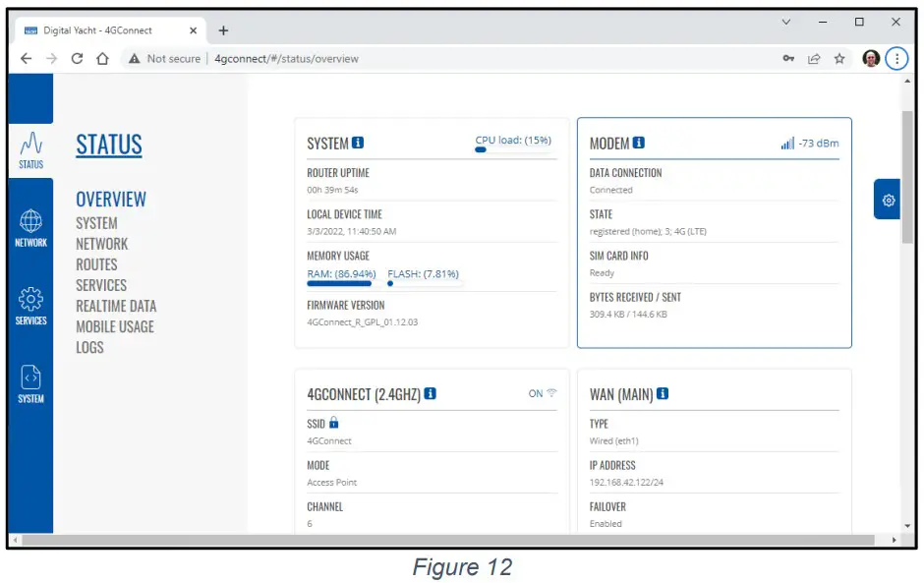Click the channel value 6
Image resolution: width=924 pixels, height=583 pixels.
pos(310,523)
